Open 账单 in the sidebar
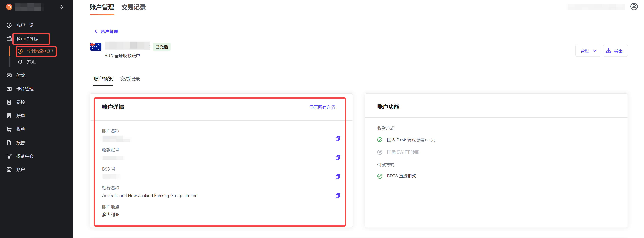This screenshot has height=238, width=644. (21, 116)
